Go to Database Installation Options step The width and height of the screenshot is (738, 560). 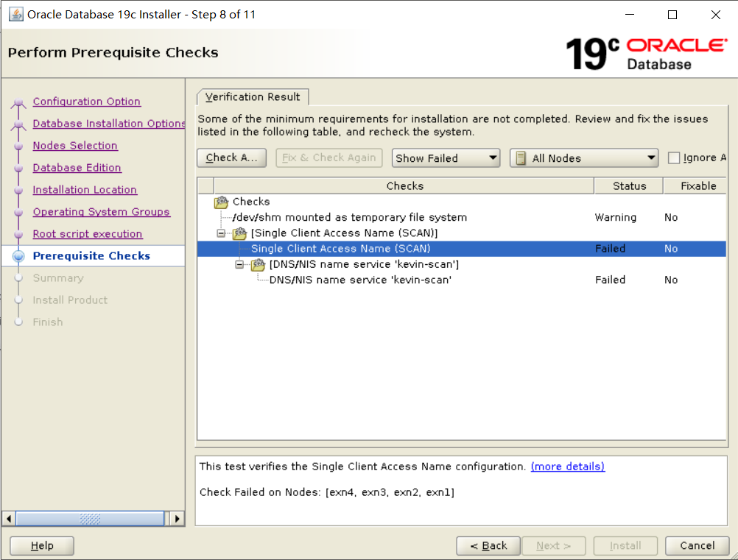(109, 124)
